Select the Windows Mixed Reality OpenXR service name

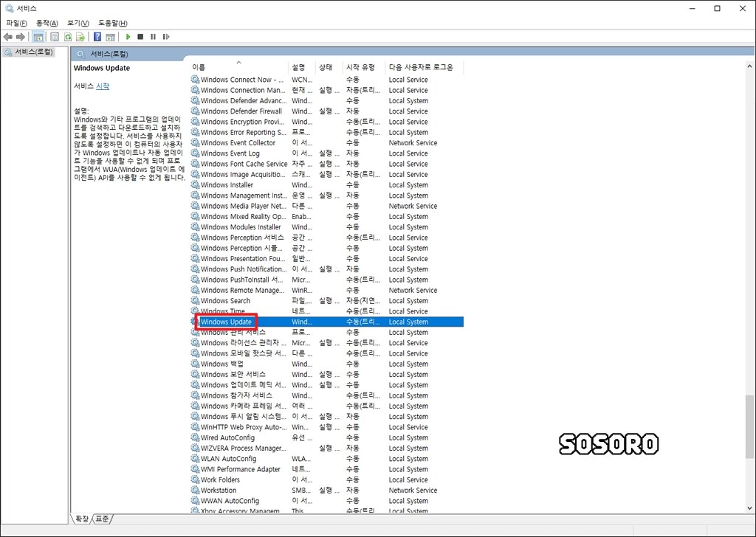tap(244, 216)
